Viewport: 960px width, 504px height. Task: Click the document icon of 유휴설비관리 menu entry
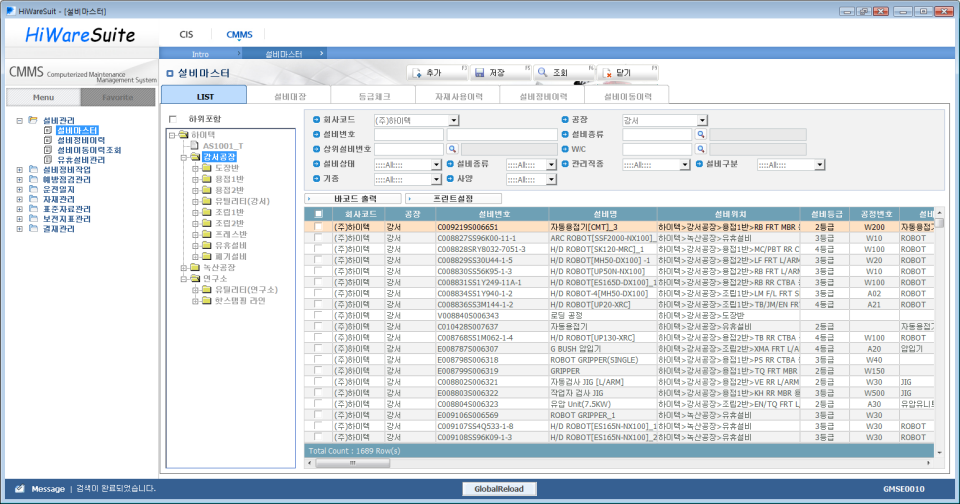pyautogui.click(x=48, y=160)
